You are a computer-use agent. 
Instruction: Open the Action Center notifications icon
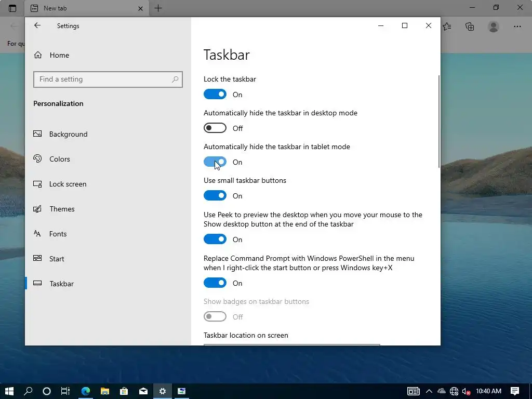515,391
